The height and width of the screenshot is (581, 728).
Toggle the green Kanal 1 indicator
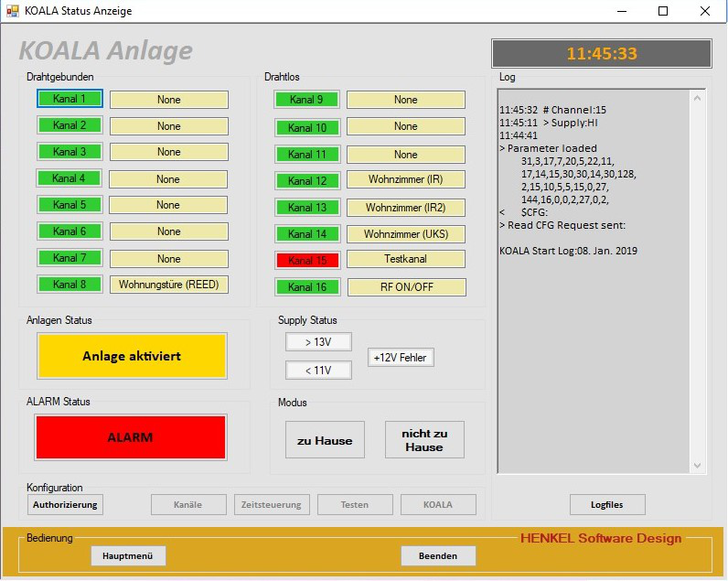tap(70, 99)
